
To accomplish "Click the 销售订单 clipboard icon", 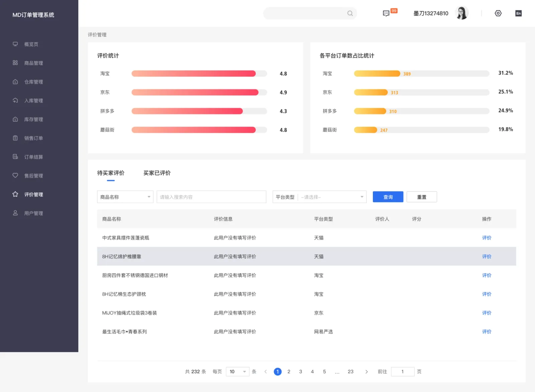I will 15,138.
